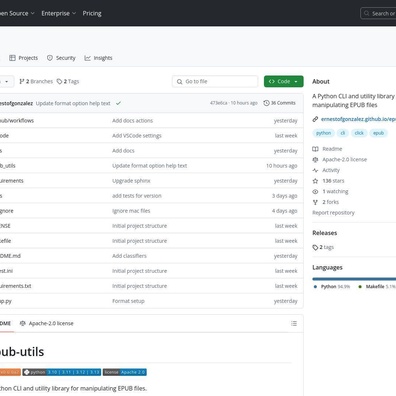This screenshot has width=396, height=396.
Task: View the 2 Branches list
Action: pos(36,81)
